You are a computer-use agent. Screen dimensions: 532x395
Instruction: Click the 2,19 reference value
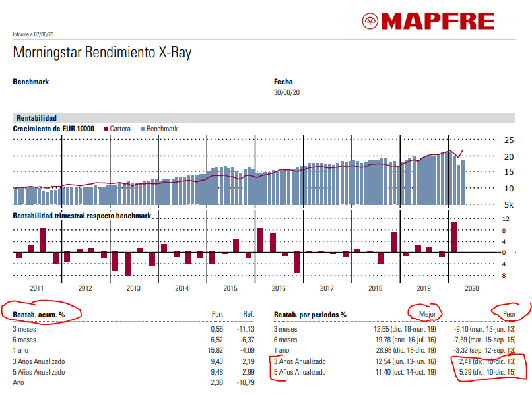tap(248, 361)
